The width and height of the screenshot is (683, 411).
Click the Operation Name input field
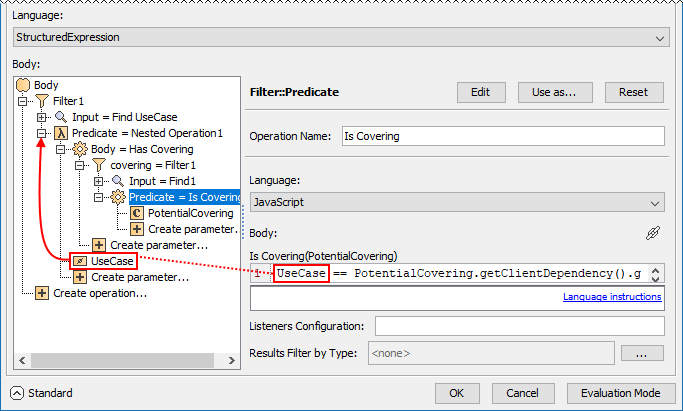pyautogui.click(x=503, y=136)
